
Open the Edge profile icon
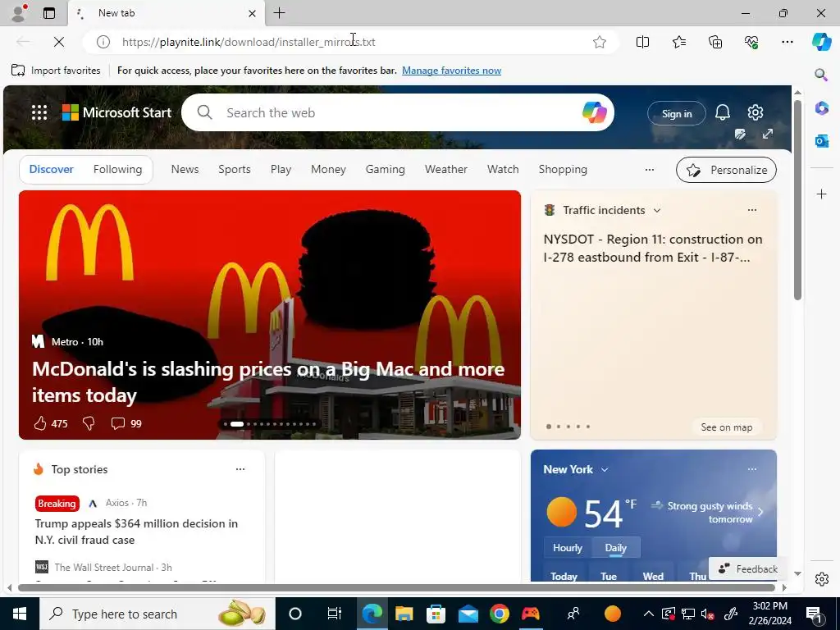pos(18,13)
